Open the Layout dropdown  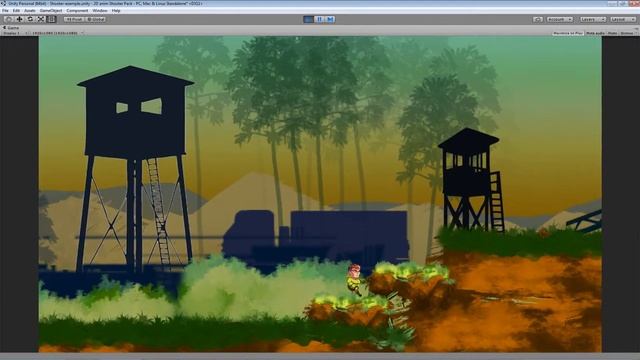[x=623, y=19]
